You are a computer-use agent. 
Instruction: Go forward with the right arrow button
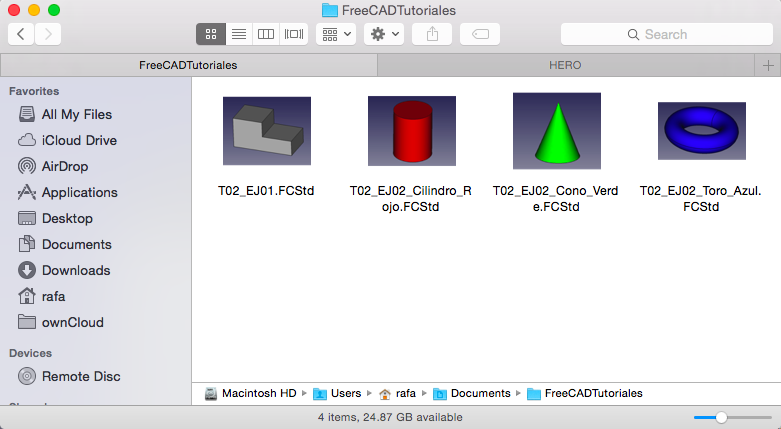[x=48, y=34]
